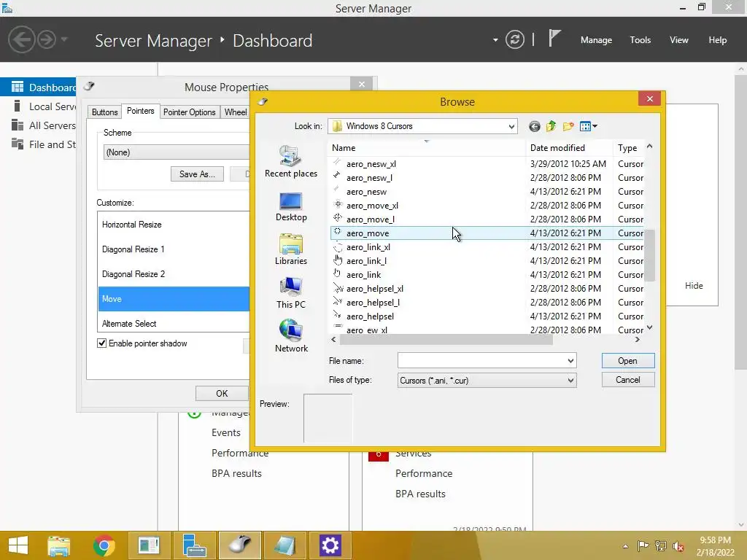Select the aero_nesw cursor file

coord(487,192)
